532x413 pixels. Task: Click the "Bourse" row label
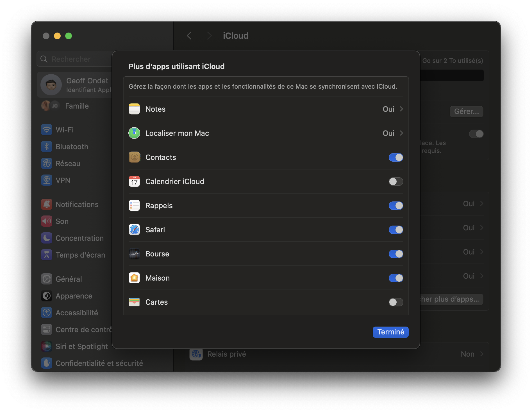[x=157, y=254]
